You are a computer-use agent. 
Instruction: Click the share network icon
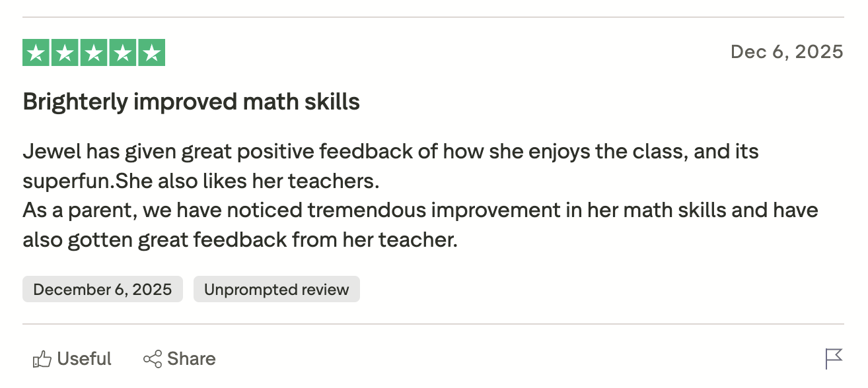pyautogui.click(x=153, y=359)
